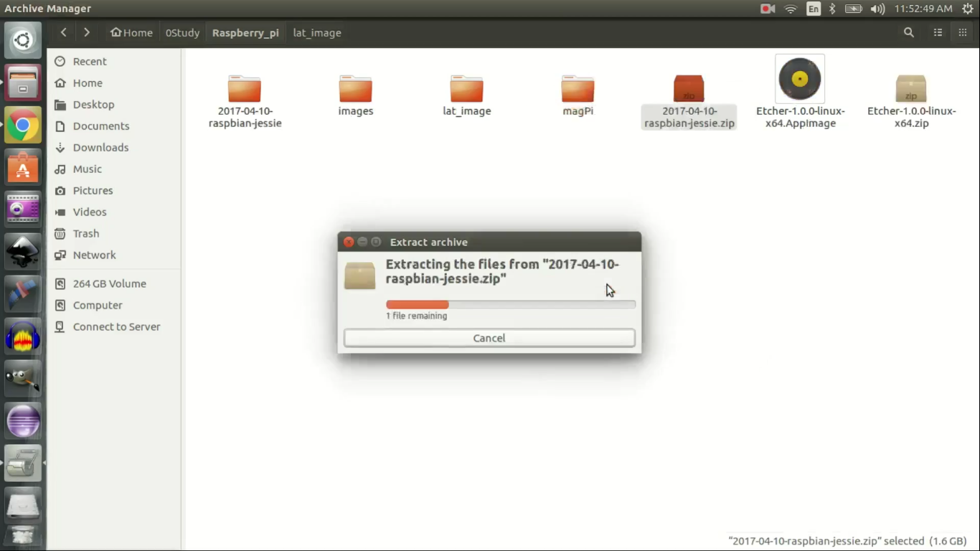The width and height of the screenshot is (980, 551).
Task: Select Etcher-1.0.0-linux-x64.AppImage file
Action: click(800, 92)
